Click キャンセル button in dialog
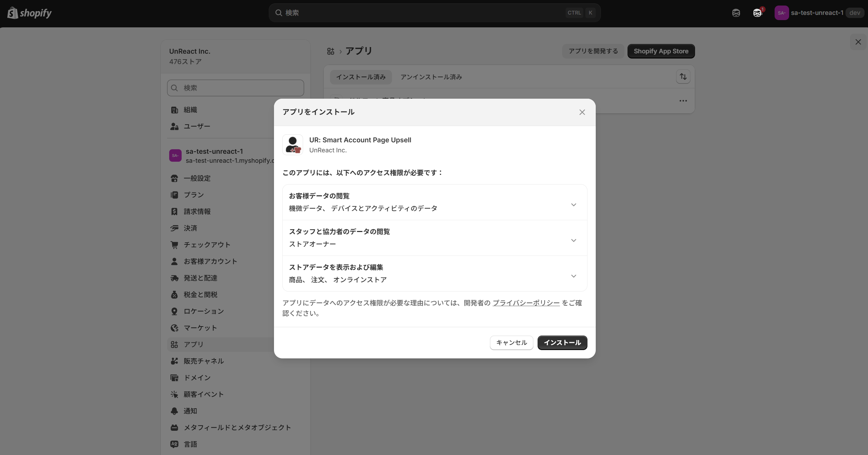Screen dimensions: 868x455 [x=511, y=343]
